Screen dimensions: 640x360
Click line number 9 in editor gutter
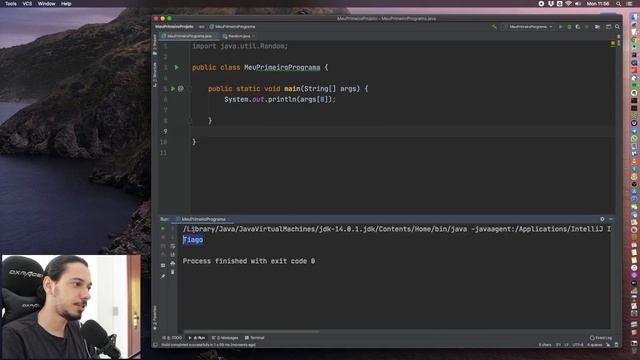point(165,131)
